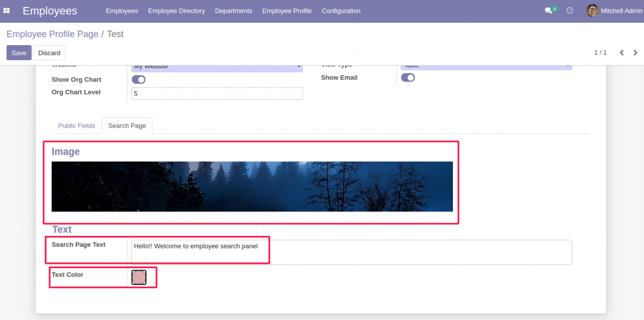Open the Activities clock icon

(x=569, y=10)
